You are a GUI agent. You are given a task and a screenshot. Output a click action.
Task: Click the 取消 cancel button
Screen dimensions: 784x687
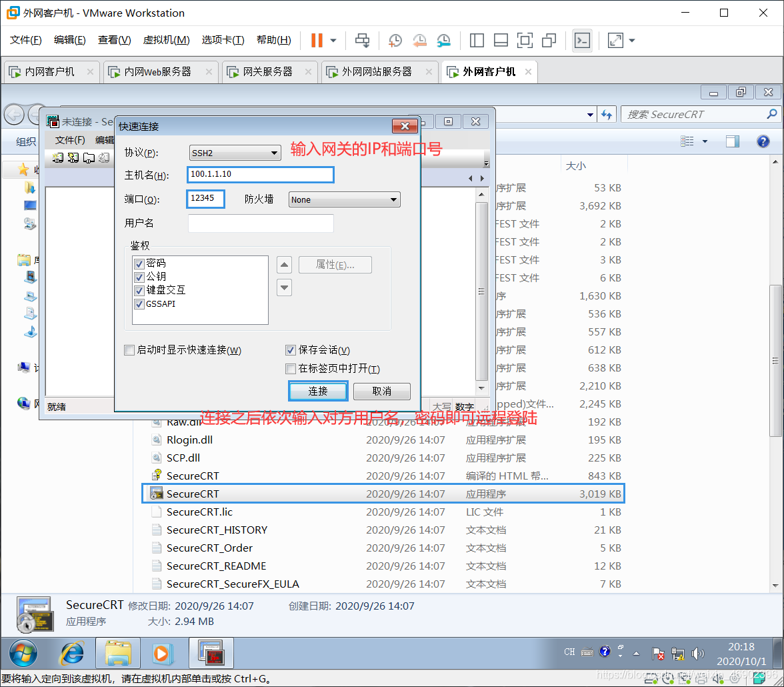click(382, 392)
